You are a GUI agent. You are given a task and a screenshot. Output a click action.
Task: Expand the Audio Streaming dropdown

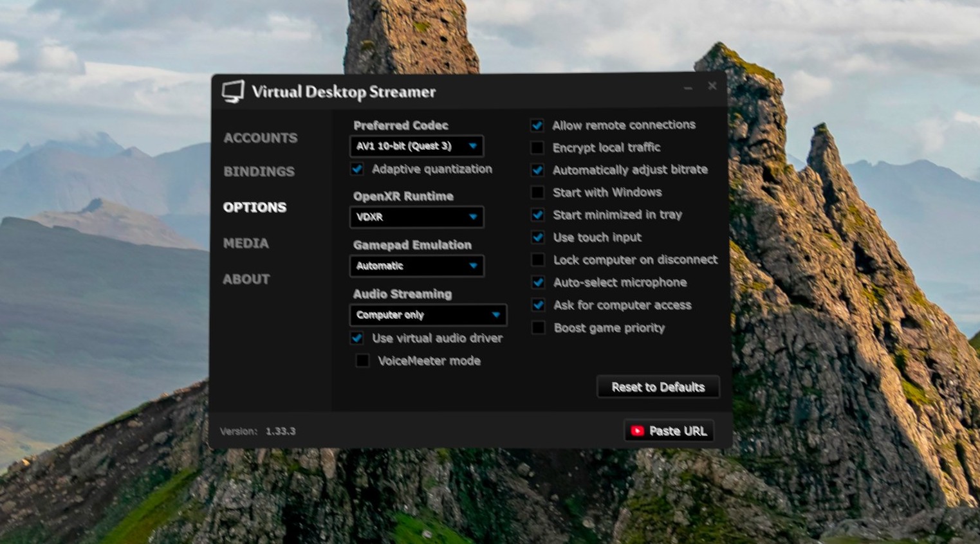[x=428, y=314]
